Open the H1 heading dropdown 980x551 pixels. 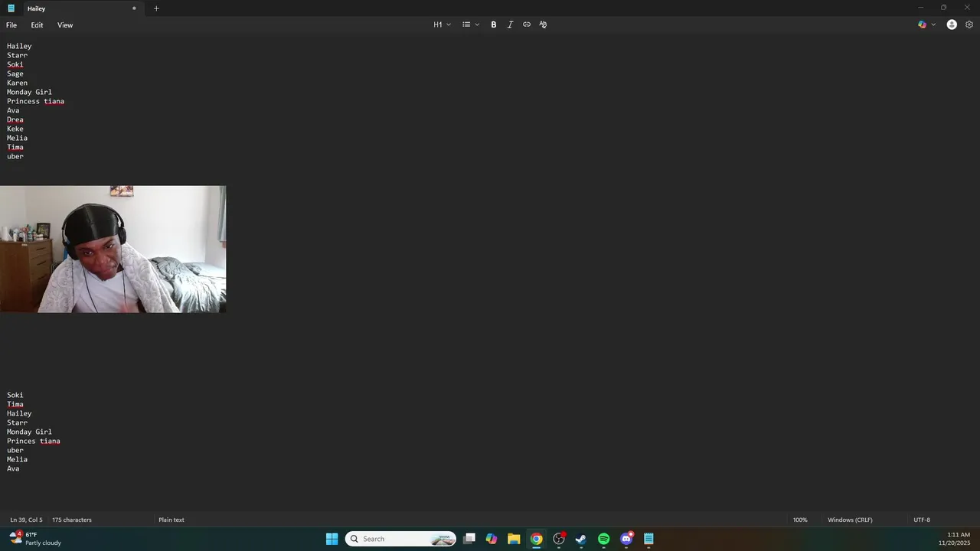point(442,24)
